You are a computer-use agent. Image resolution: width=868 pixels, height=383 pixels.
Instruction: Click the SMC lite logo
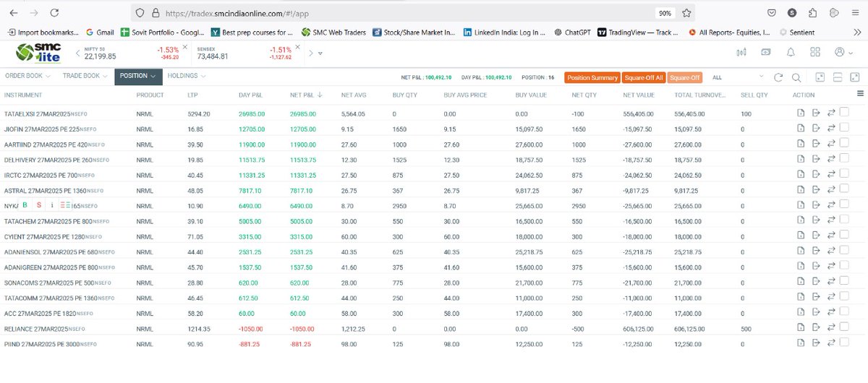38,53
